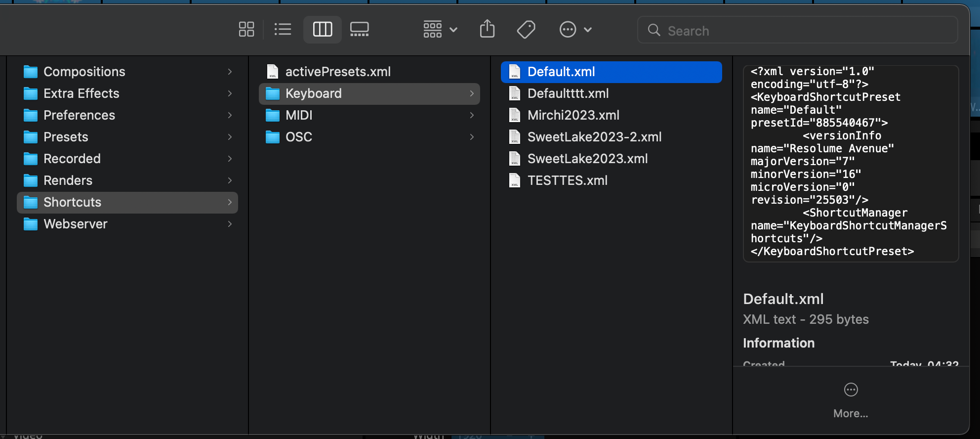Switch Finder to list view
Viewport: 980px width, 439px height.
pyautogui.click(x=283, y=30)
